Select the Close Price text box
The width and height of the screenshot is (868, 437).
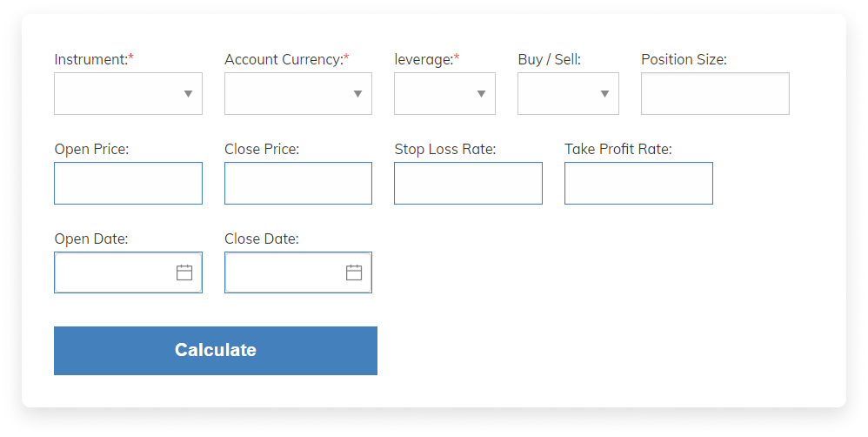tap(298, 184)
